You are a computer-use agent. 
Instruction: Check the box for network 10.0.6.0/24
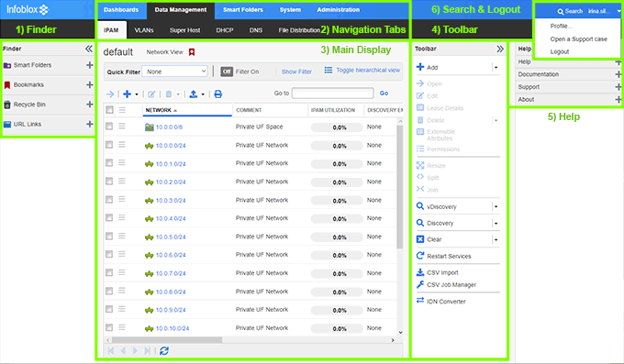point(109,254)
